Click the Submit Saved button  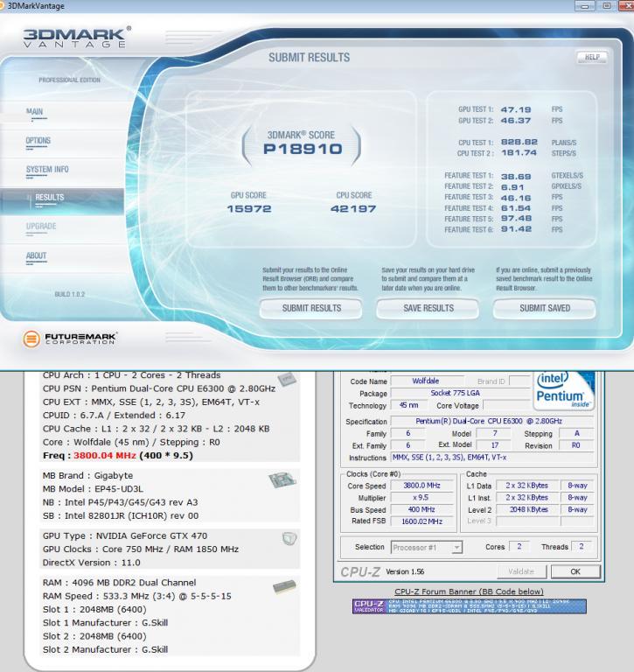tap(545, 308)
